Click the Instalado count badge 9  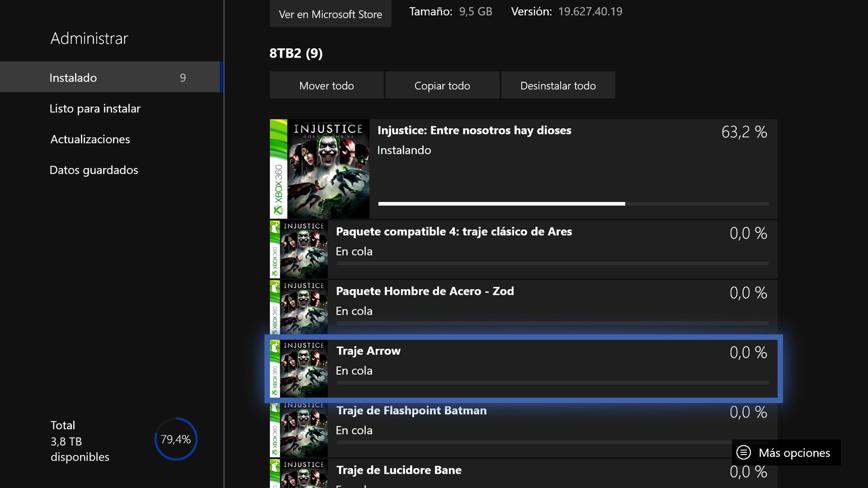[183, 78]
